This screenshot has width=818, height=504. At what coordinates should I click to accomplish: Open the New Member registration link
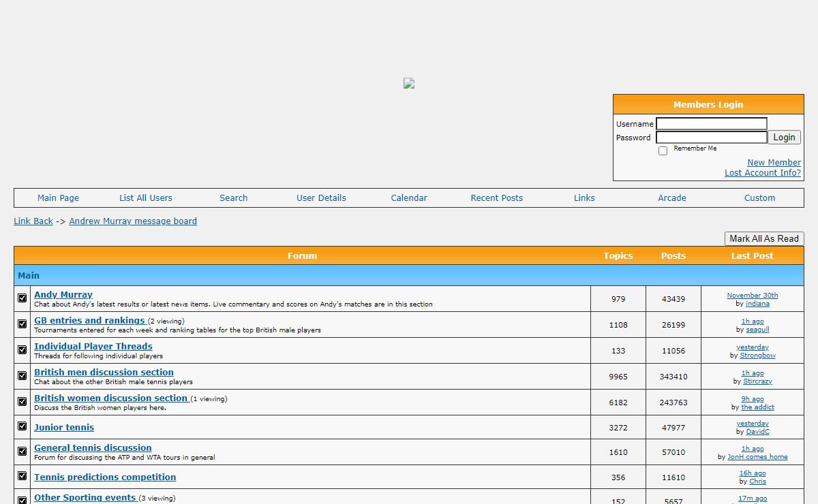click(x=774, y=162)
